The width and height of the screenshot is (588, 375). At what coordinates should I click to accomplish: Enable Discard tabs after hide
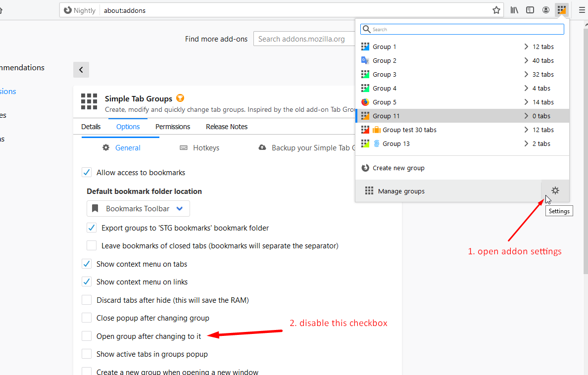point(87,300)
